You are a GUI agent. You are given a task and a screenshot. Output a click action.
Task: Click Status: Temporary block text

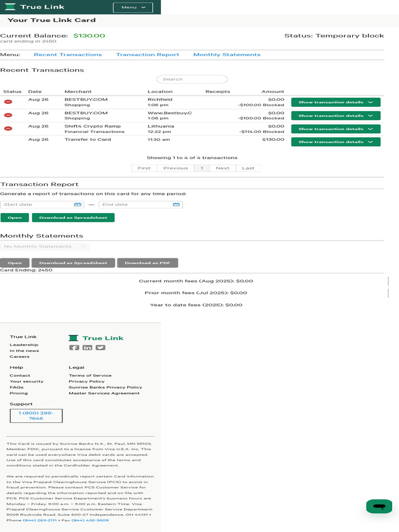(334, 36)
